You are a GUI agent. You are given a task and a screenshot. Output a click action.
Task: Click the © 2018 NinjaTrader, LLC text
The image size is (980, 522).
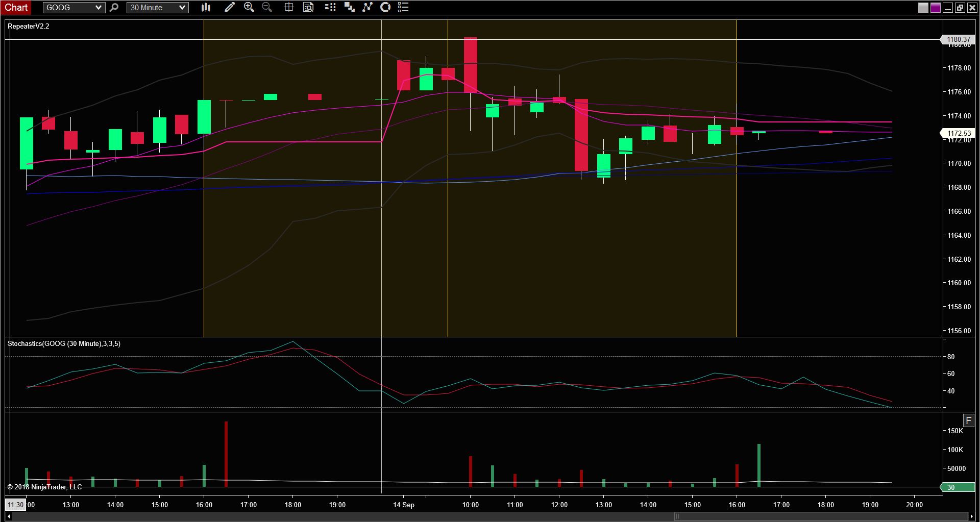click(x=44, y=487)
